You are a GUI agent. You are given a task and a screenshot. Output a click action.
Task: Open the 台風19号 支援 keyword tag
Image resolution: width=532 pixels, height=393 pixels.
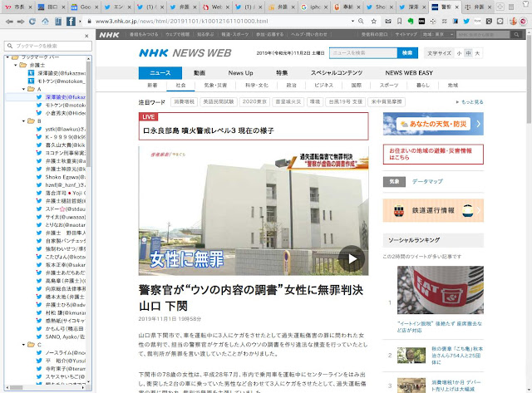[346, 101]
